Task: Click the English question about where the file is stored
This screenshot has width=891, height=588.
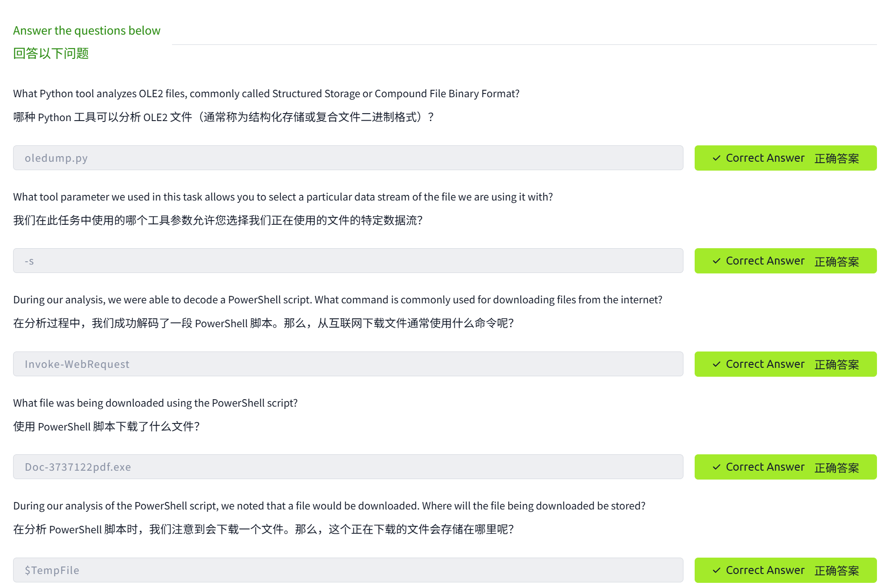Action: 329,506
